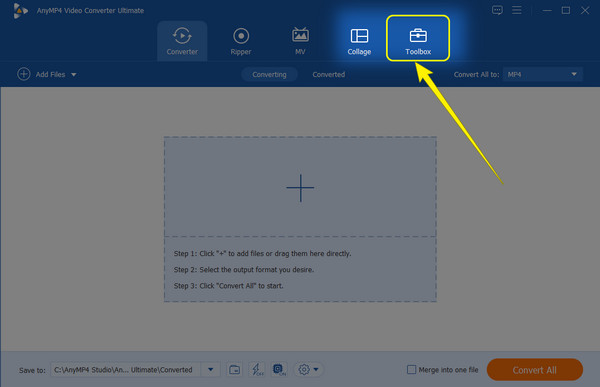
Task: Click the Add Files plus icon
Action: click(x=24, y=74)
